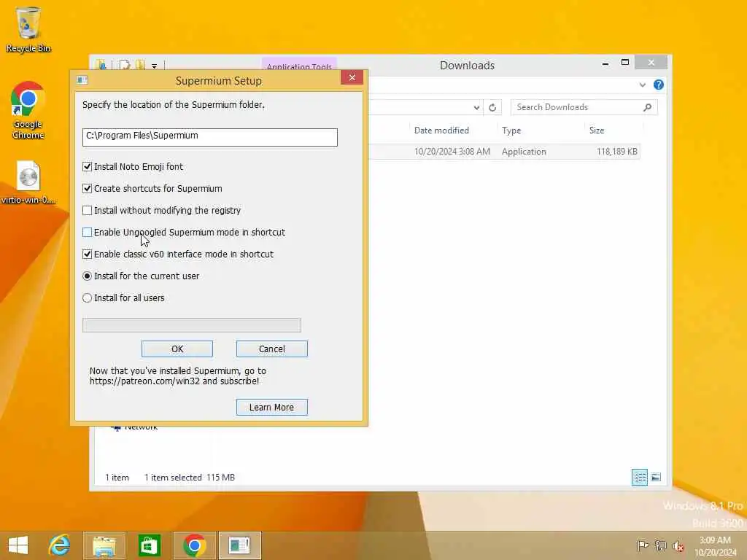The height and width of the screenshot is (560, 747).
Task: Close the Supermium Setup dialog
Action: [352, 77]
